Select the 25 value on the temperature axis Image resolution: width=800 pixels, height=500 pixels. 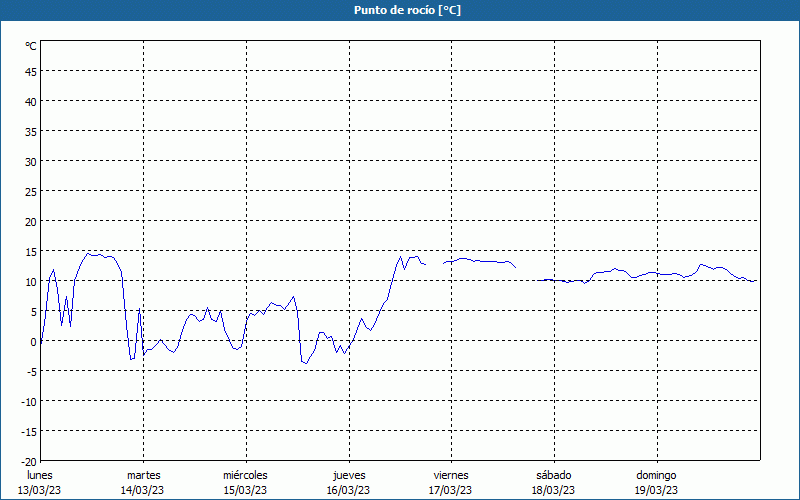[31, 191]
